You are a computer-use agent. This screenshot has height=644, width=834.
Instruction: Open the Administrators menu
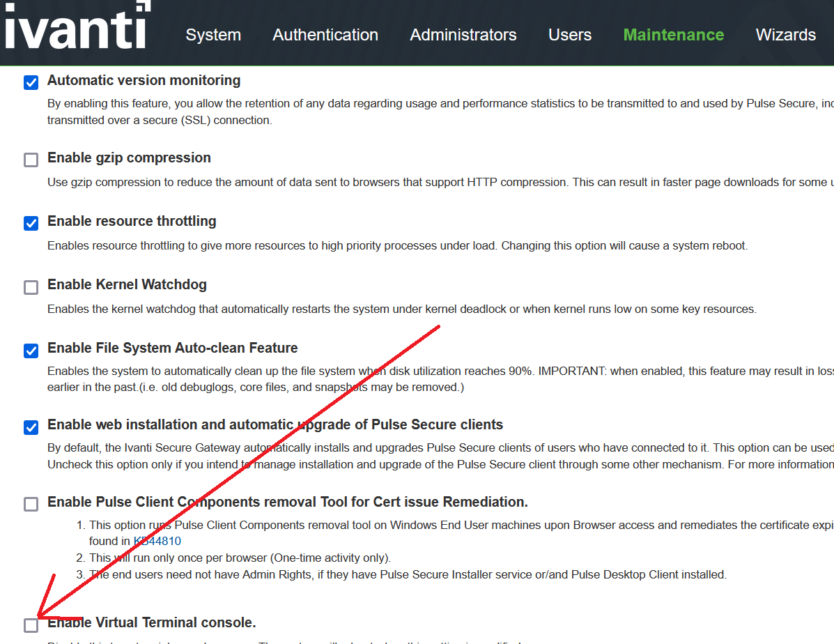[463, 35]
